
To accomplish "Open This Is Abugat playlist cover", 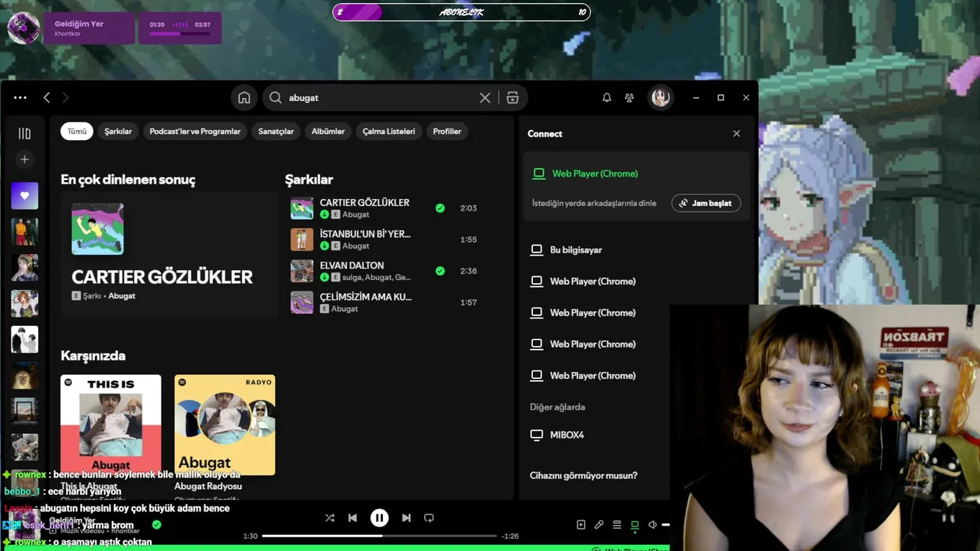I will coord(111,425).
